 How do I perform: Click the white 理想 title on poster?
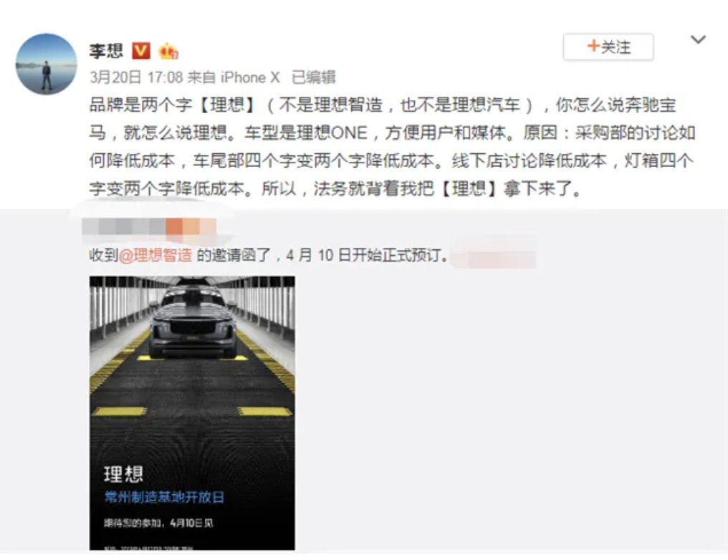(x=123, y=473)
